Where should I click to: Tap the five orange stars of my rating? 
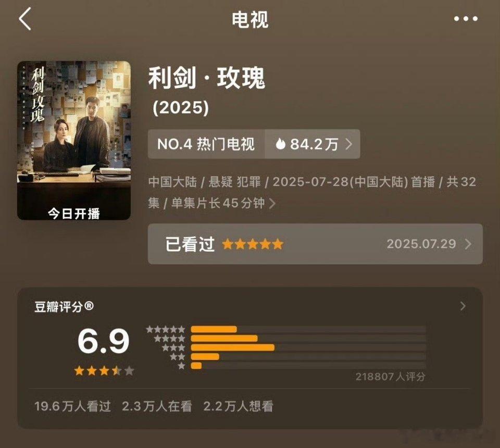pyautogui.click(x=253, y=244)
